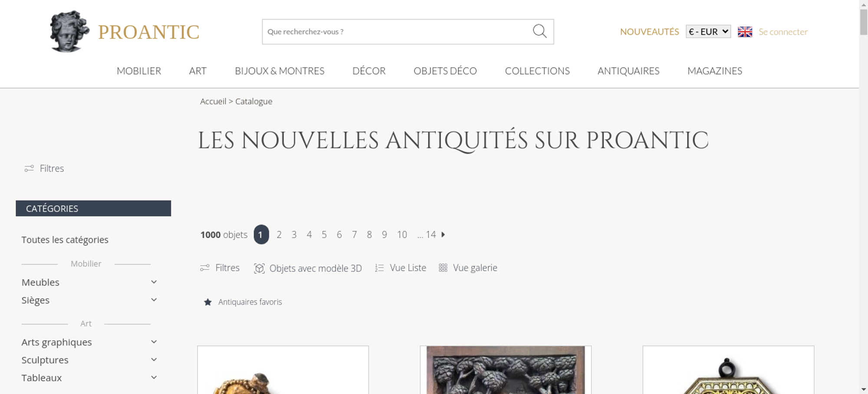This screenshot has height=394, width=868.
Task: Go to next page arrow in pagination
Action: (443, 234)
